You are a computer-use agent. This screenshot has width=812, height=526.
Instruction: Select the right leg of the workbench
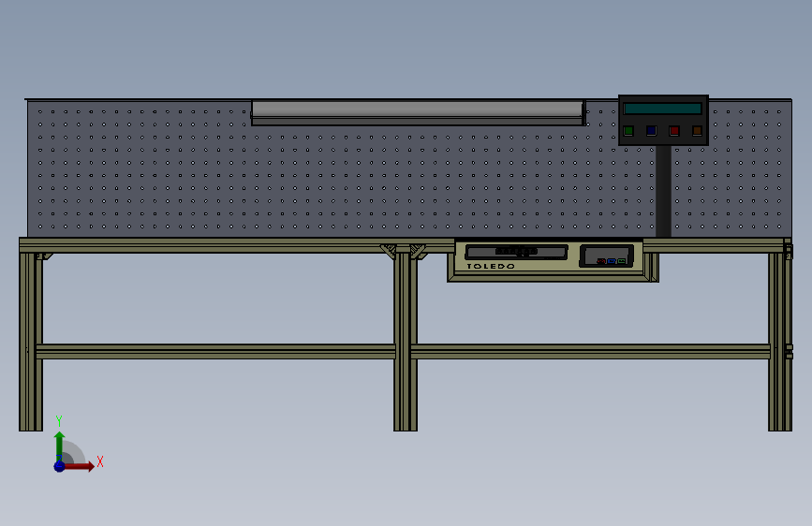tap(780, 342)
